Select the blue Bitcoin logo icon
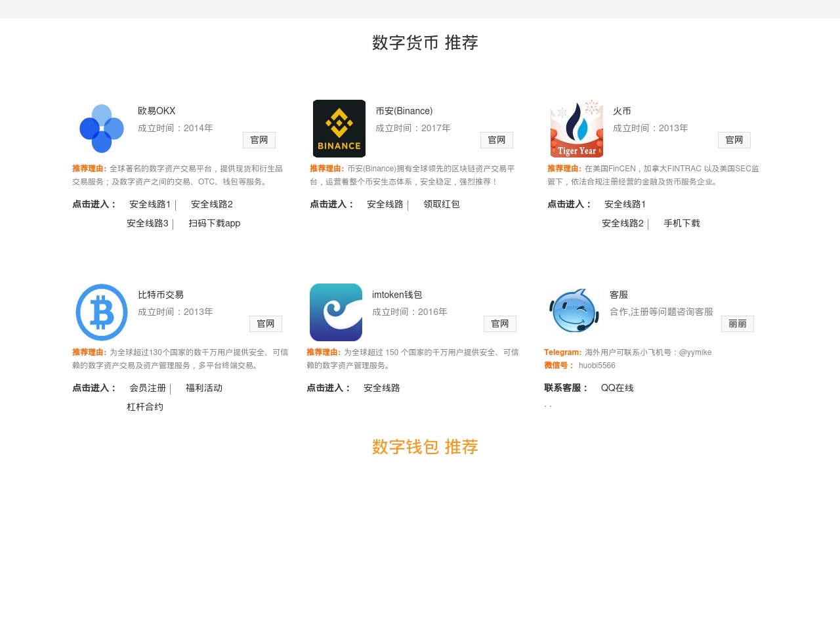This screenshot has height=630, width=840. (x=102, y=312)
